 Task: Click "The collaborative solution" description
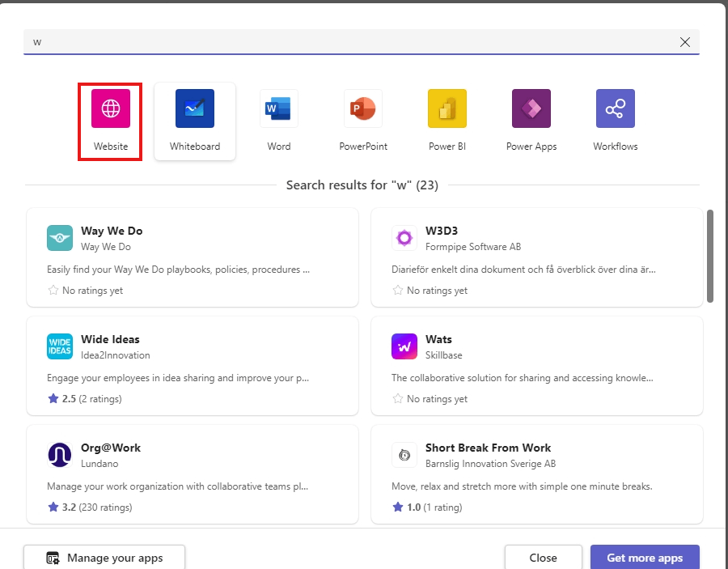523,378
